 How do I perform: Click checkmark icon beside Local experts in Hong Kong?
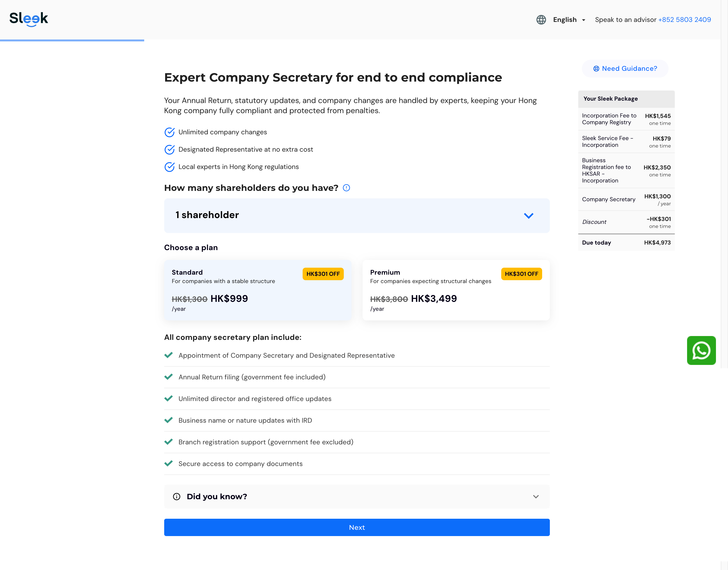(x=169, y=167)
